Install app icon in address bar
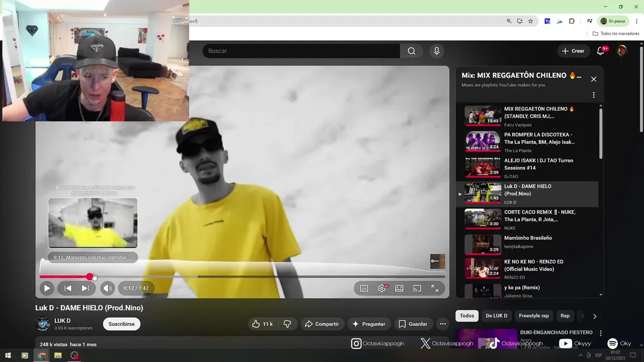 pyautogui.click(x=520, y=21)
